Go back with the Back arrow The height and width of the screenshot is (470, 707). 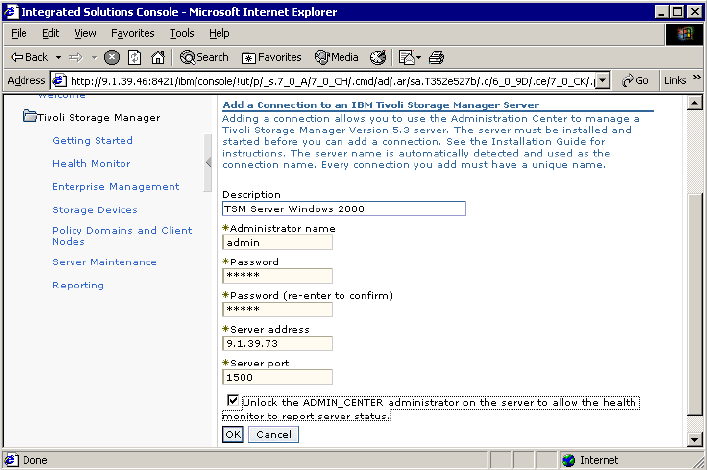(30, 57)
